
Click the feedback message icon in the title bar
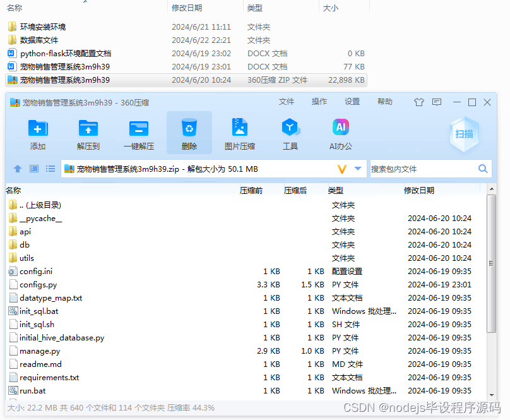(437, 102)
